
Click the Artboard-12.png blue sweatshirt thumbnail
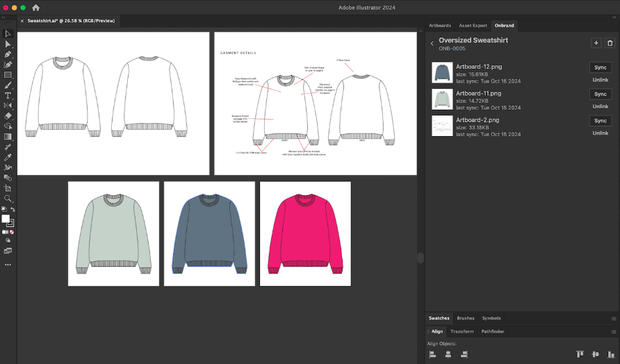pyautogui.click(x=442, y=73)
